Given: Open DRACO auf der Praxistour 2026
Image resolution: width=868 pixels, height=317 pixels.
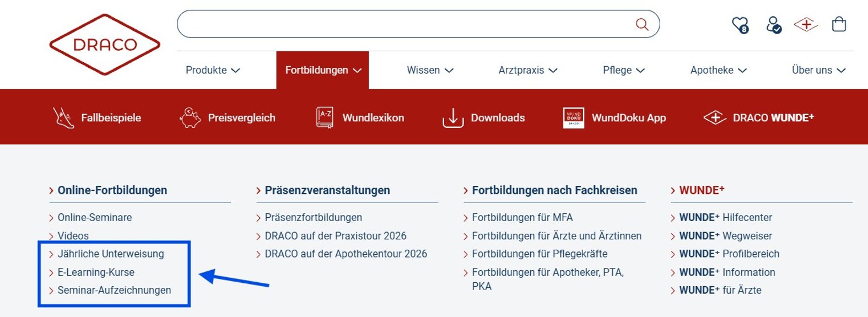Looking at the screenshot, I should pyautogui.click(x=335, y=235).
